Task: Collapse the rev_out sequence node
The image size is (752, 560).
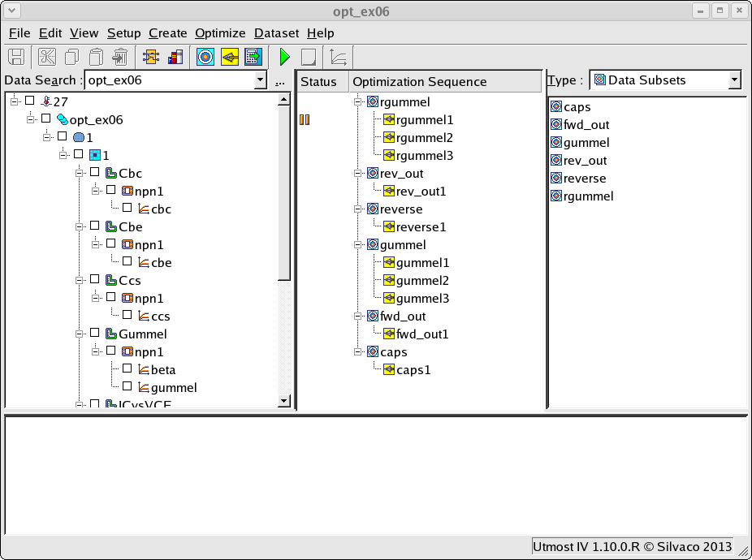Action: 358,173
